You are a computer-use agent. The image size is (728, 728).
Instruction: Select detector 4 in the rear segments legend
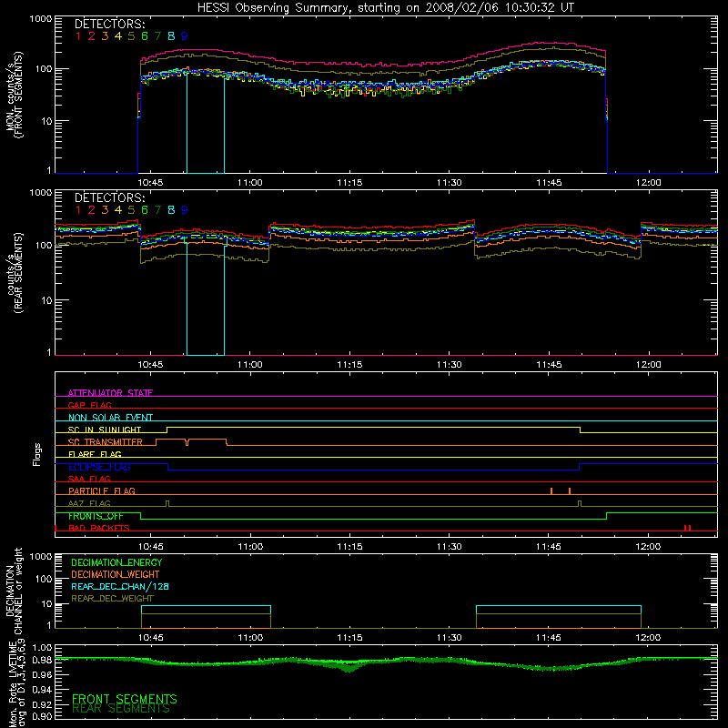[x=118, y=210]
